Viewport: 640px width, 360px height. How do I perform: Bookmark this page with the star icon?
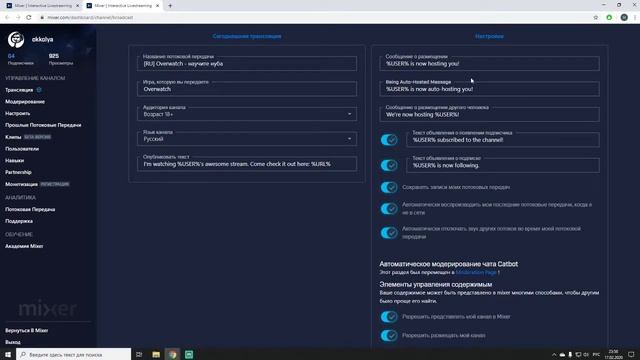596,18
